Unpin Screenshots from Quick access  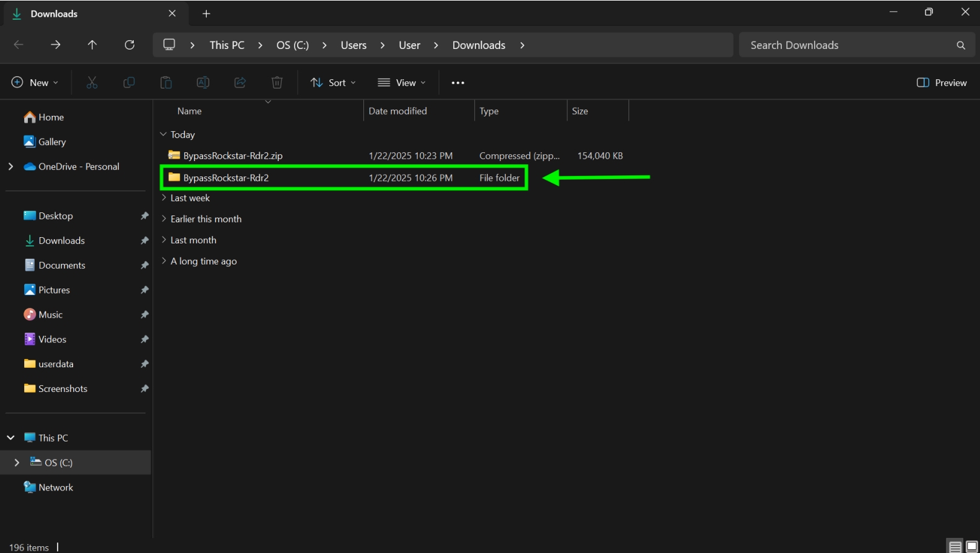click(144, 389)
